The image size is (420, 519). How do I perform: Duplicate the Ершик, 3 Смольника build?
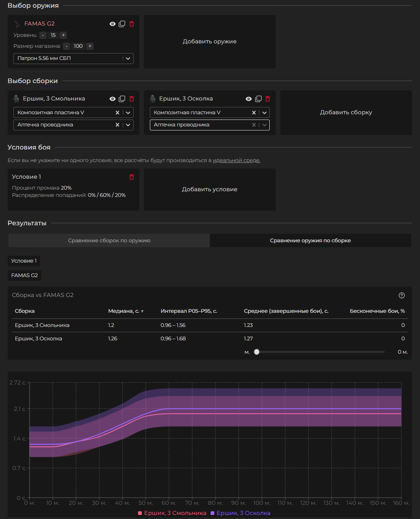coord(122,99)
